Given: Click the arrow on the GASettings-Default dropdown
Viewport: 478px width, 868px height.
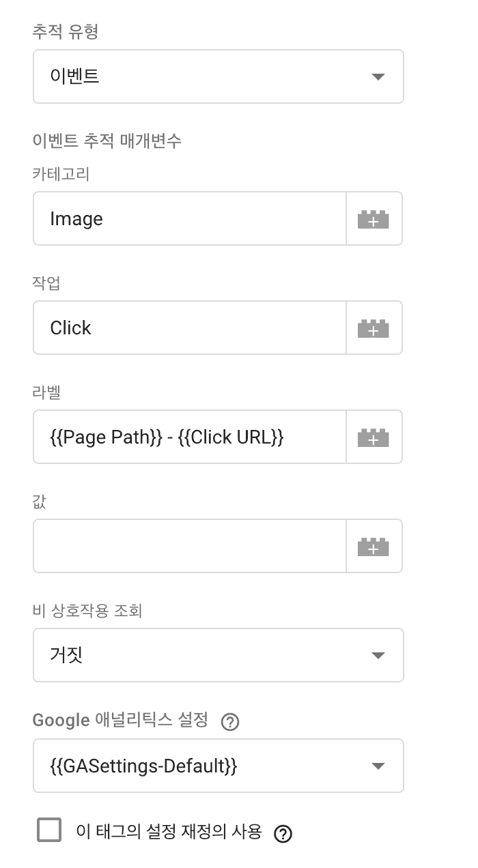Looking at the screenshot, I should click(x=378, y=766).
